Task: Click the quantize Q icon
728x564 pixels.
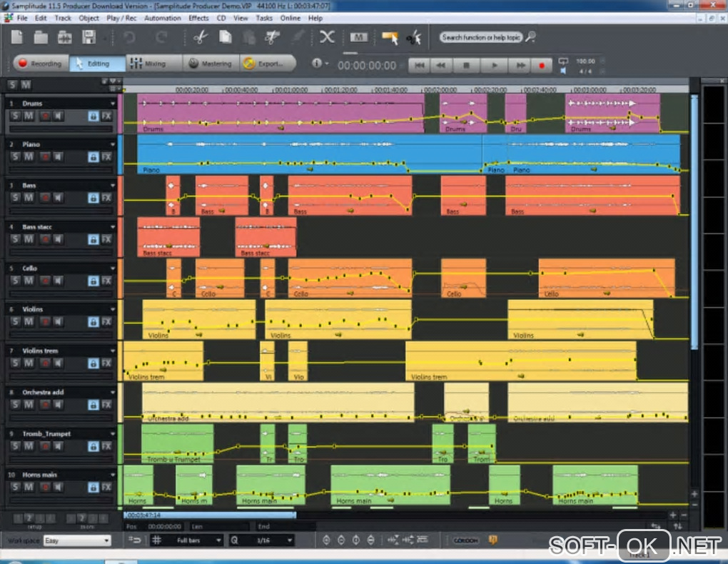Action: click(x=235, y=540)
